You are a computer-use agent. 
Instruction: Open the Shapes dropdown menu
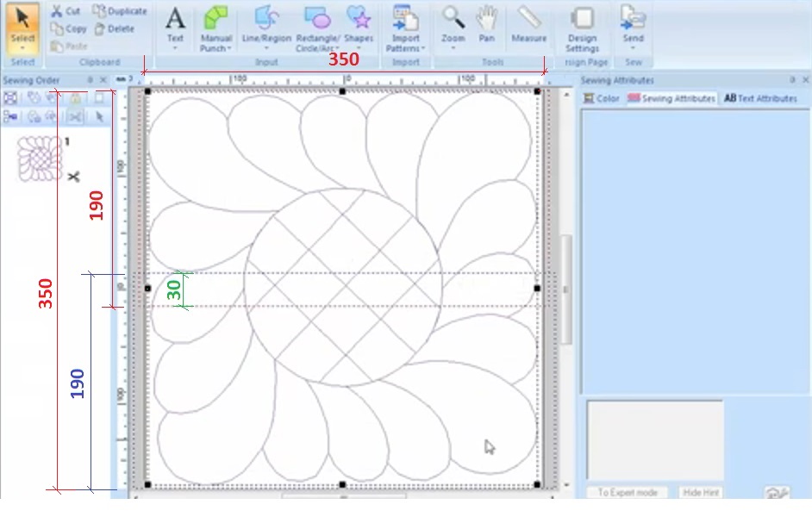(x=359, y=48)
